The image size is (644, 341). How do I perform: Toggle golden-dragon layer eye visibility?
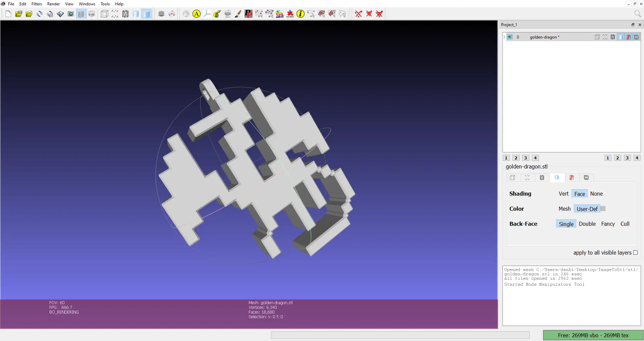[x=510, y=37]
